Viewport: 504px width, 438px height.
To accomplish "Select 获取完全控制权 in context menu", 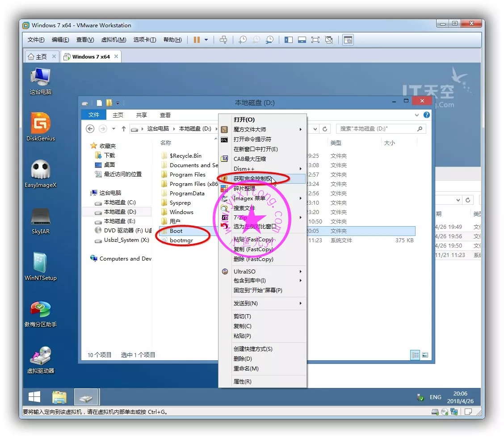I will pos(252,179).
